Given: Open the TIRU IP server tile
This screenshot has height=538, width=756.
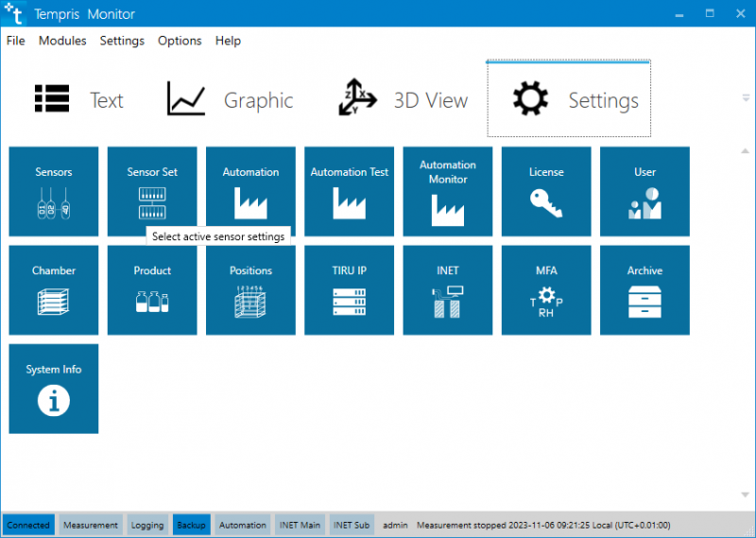Looking at the screenshot, I should point(349,290).
